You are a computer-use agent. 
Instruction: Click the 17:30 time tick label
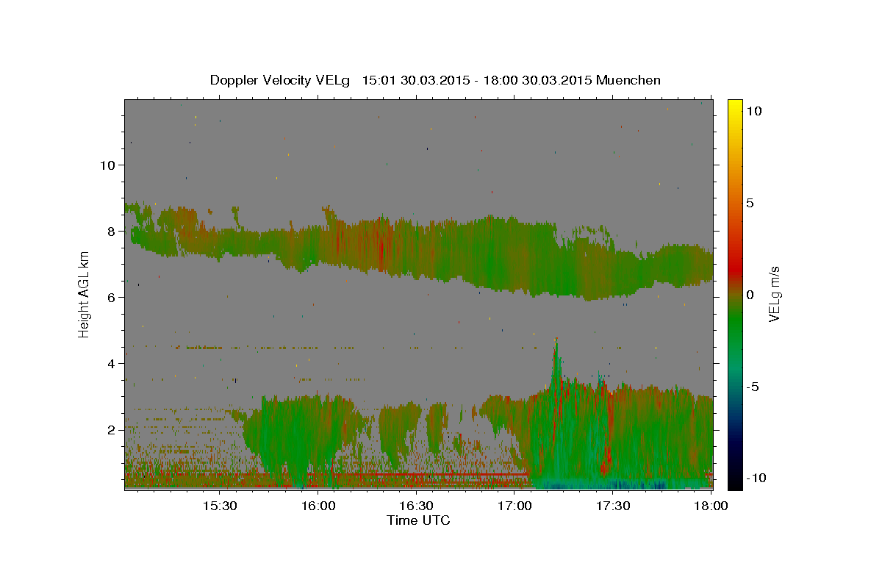(613, 506)
